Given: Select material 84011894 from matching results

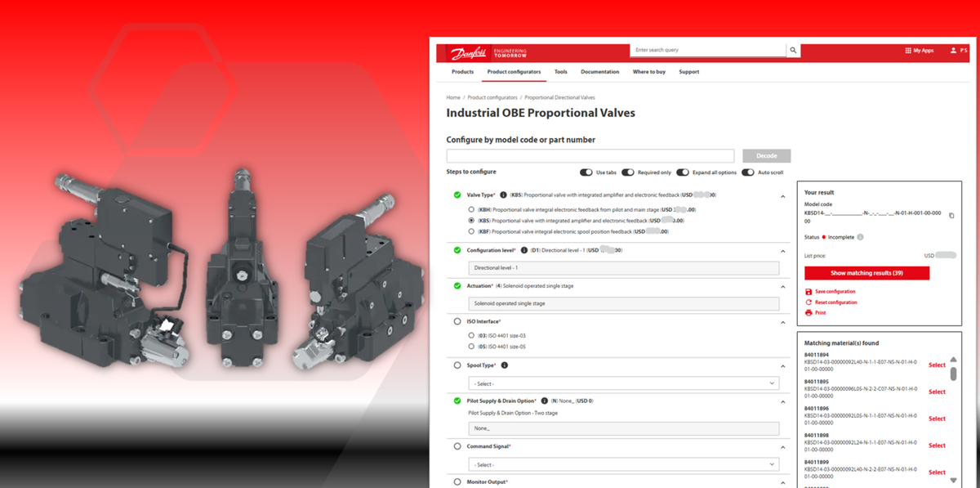Looking at the screenshot, I should click(936, 365).
